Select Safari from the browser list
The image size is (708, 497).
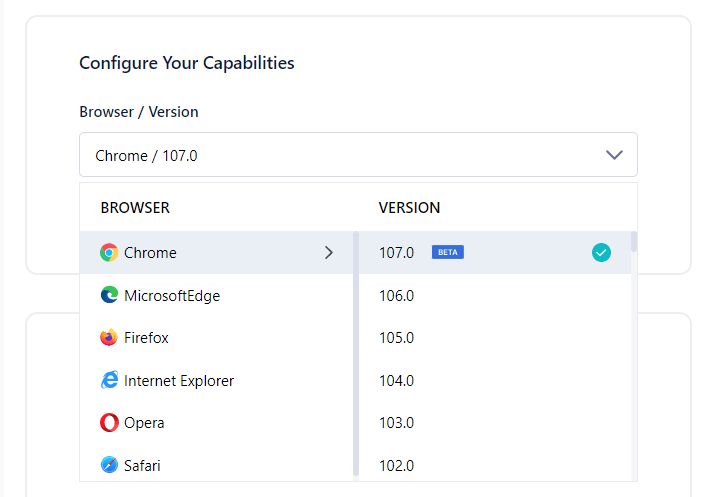pyautogui.click(x=216, y=465)
